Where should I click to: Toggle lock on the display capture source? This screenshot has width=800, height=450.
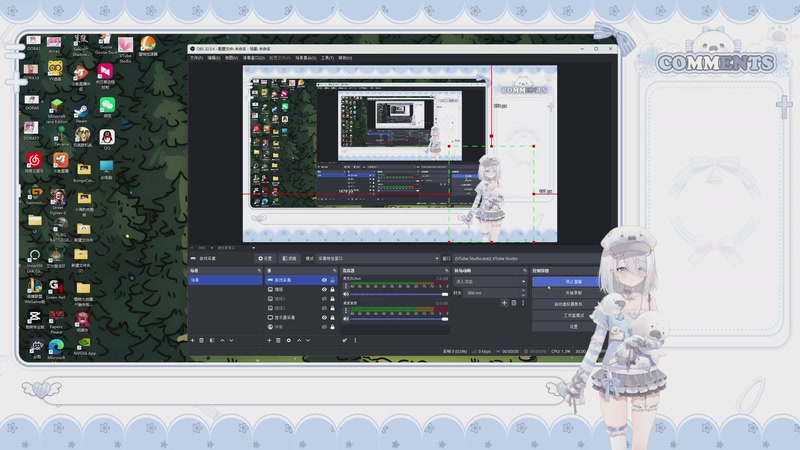coord(333,317)
